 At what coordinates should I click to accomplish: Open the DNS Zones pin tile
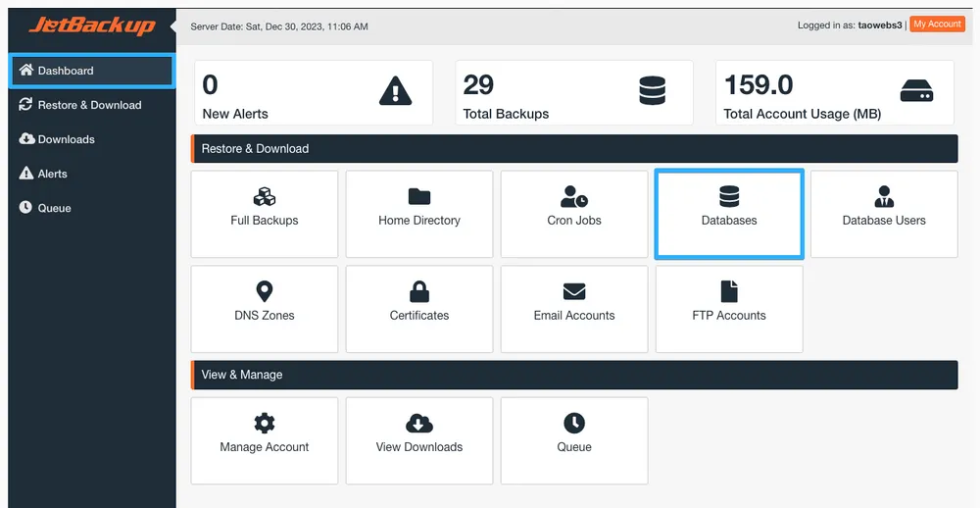point(265,309)
